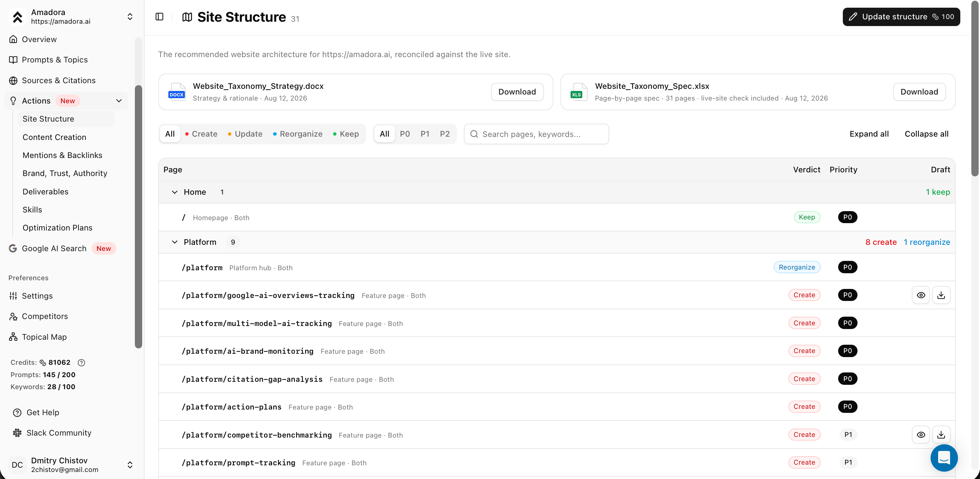
Task: Open the Deliverables section
Action: click(45, 191)
